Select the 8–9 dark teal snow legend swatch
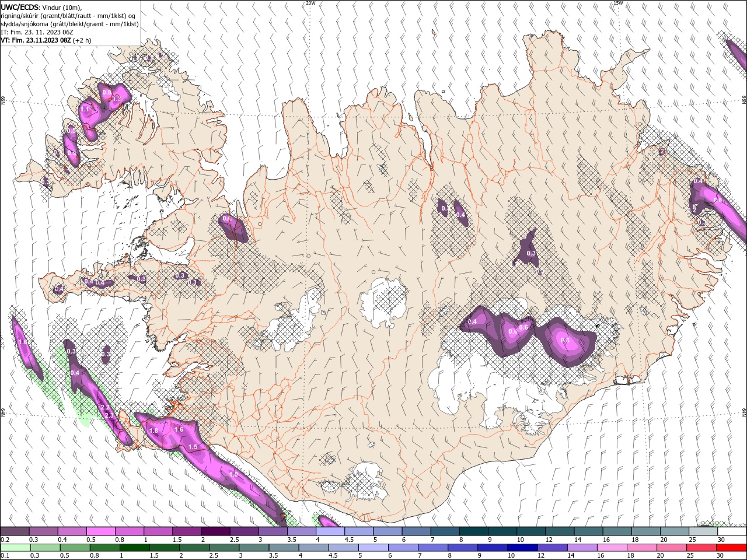The image size is (747, 560). click(x=474, y=531)
